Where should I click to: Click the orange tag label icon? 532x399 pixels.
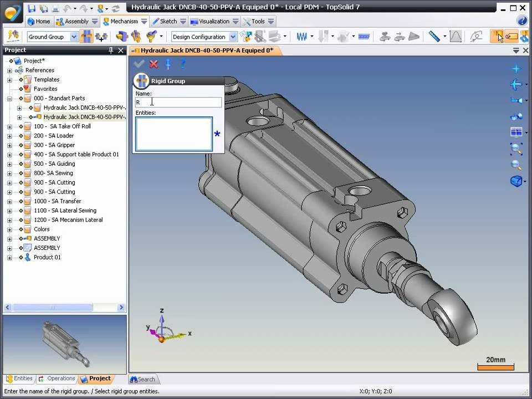[x=511, y=37]
